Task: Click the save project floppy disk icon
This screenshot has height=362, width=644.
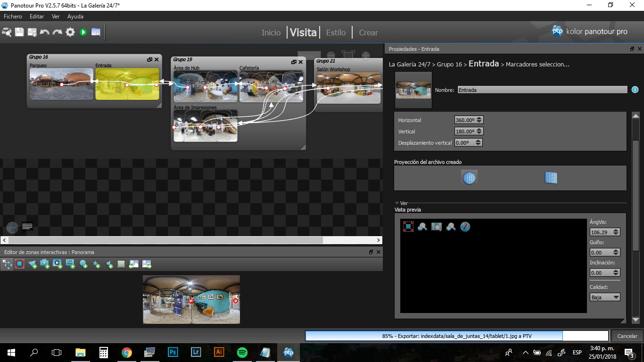Action: tap(19, 32)
